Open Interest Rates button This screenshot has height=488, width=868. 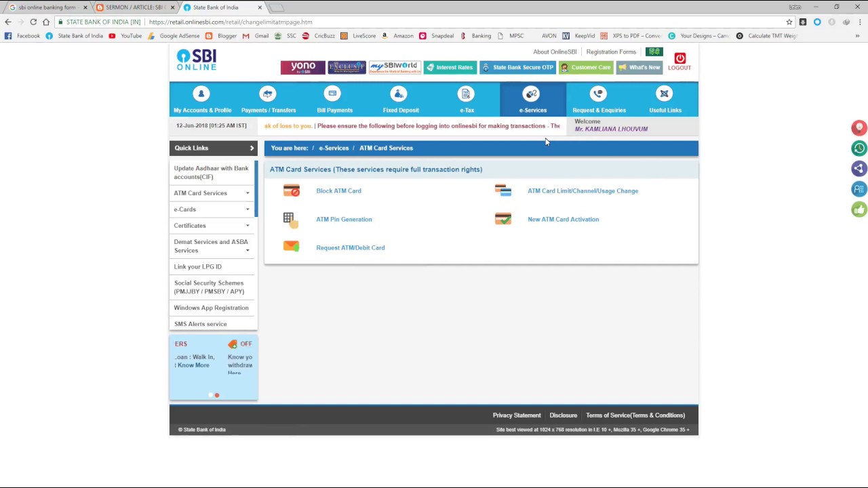[x=449, y=67]
